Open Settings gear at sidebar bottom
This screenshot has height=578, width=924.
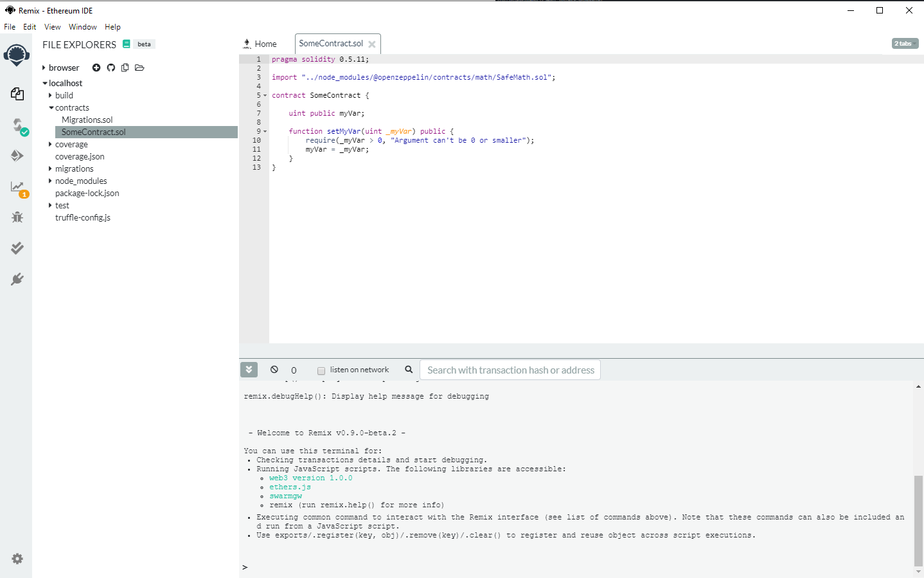[x=17, y=559]
